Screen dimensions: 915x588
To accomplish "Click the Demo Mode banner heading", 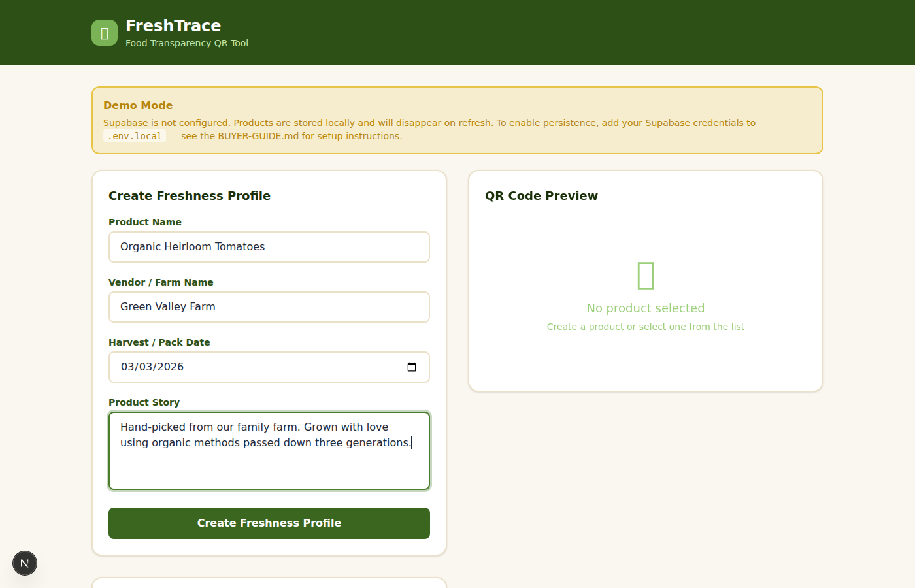I will (x=138, y=105).
